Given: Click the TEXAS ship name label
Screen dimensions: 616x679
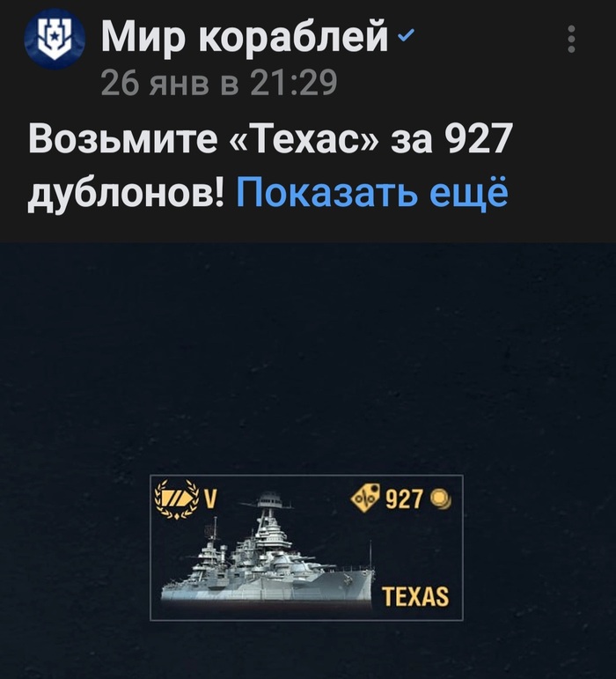Looking at the screenshot, I should [x=415, y=596].
